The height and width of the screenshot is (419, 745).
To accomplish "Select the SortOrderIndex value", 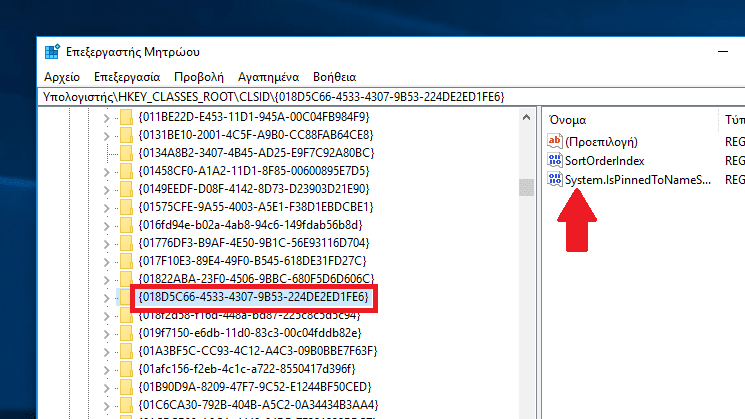I will coord(604,161).
